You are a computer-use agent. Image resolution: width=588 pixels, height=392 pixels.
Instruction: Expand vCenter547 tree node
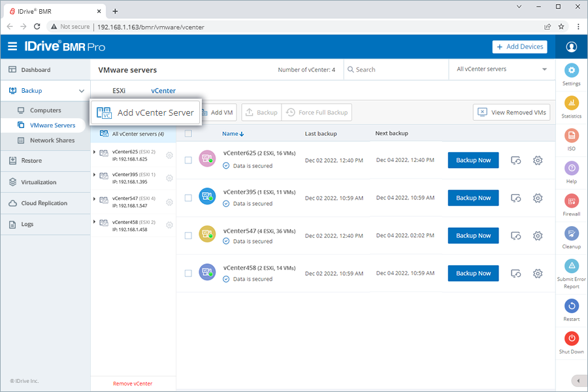(94, 199)
